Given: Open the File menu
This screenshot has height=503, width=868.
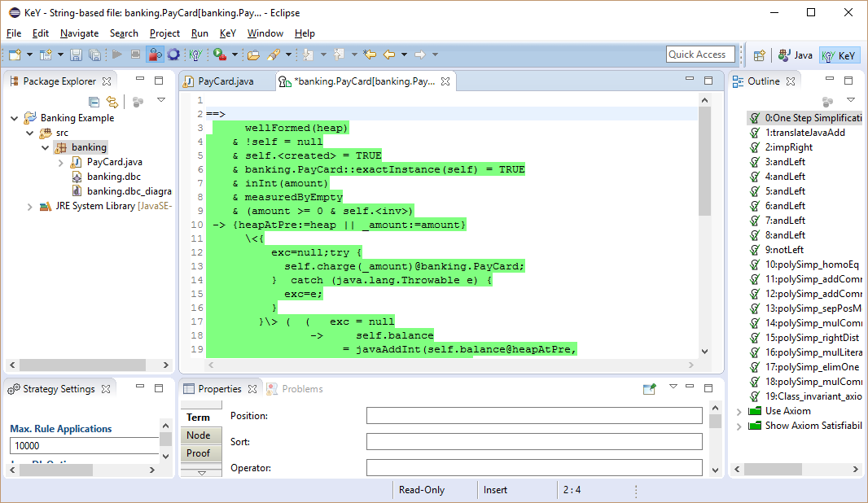Looking at the screenshot, I should [13, 33].
